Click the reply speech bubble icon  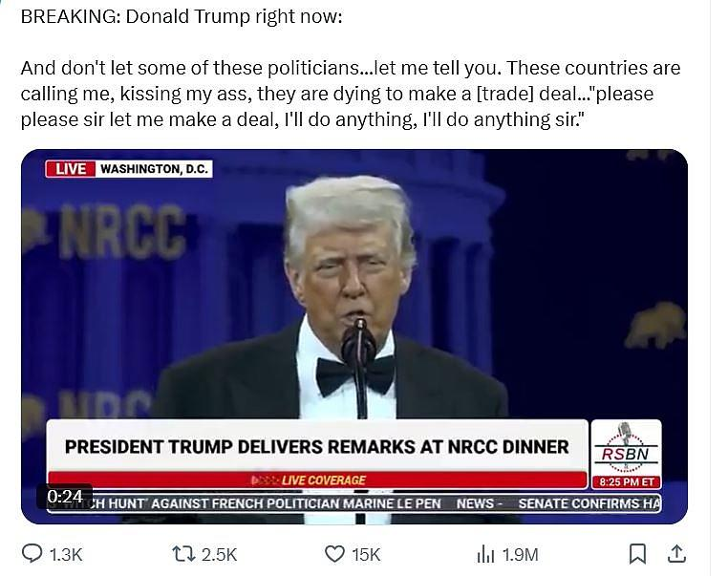pyautogui.click(x=32, y=554)
